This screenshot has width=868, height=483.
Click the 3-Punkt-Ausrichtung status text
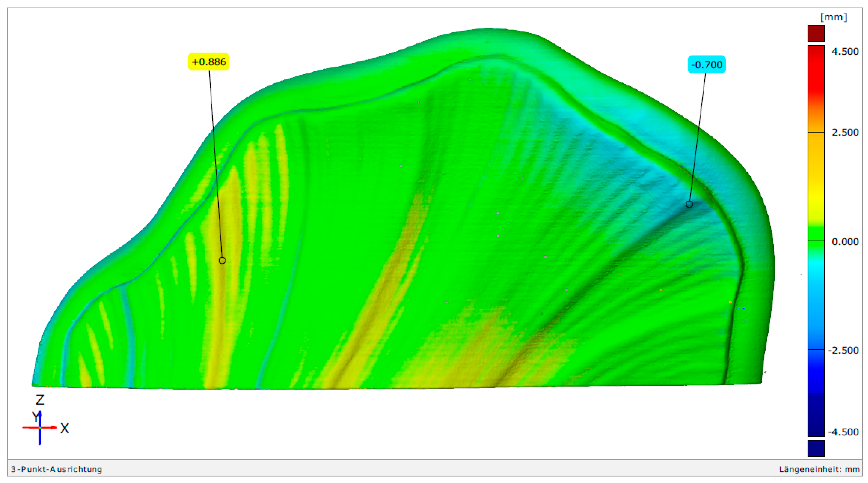coord(56,469)
